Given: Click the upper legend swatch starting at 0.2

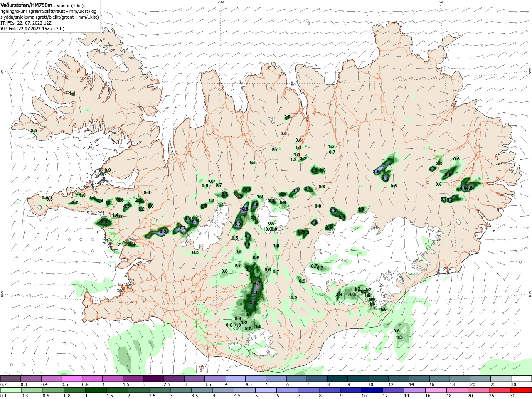Looking at the screenshot, I should [10, 378].
